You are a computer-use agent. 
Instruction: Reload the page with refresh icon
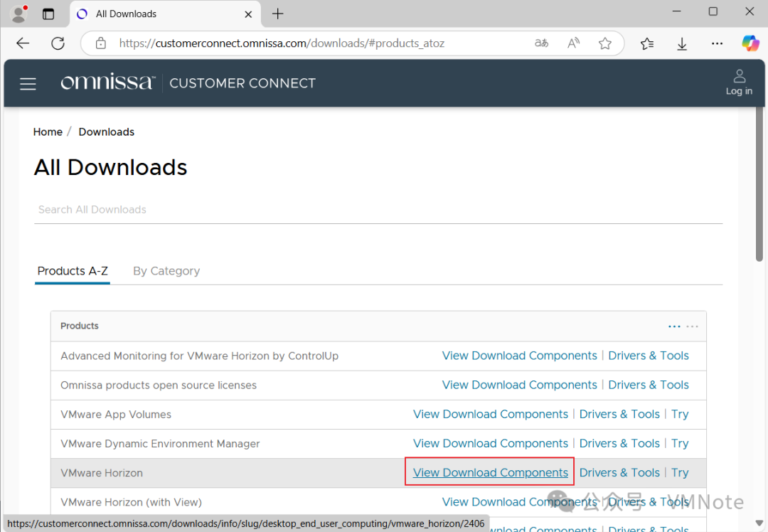(x=58, y=43)
